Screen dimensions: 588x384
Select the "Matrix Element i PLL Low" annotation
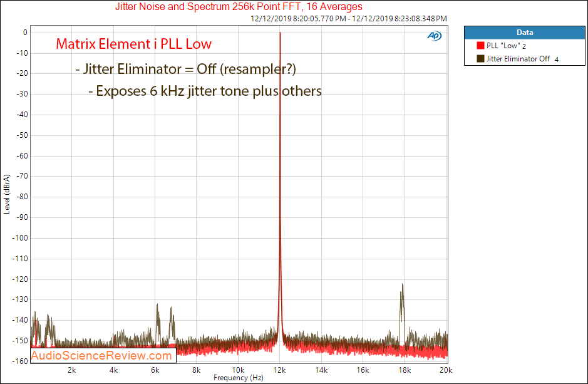pos(133,44)
